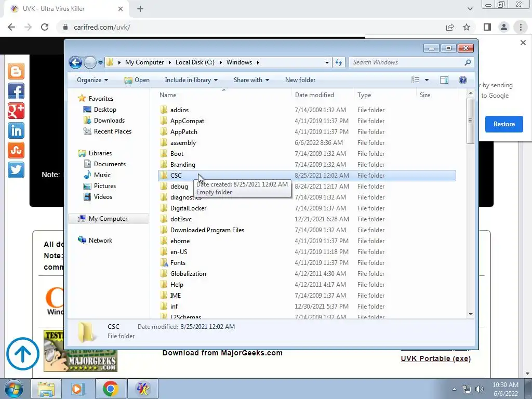Open File Explorer from the taskbar
Image resolution: width=532 pixels, height=399 pixels.
46,389
